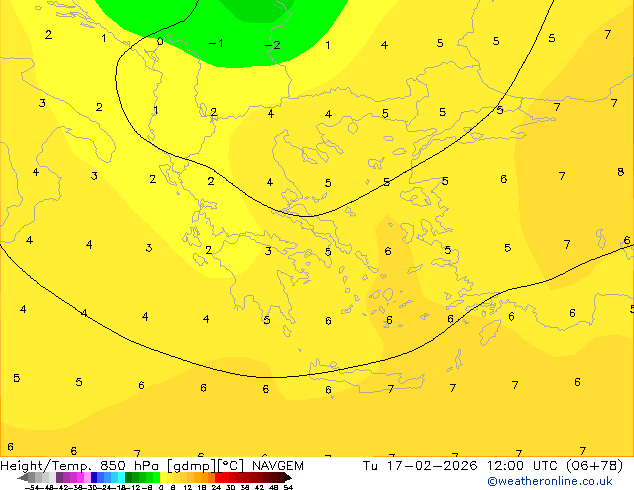Open the weatheronline.co.uk copyright link
Image resolution: width=634 pixels, height=490 pixels.
coord(550,481)
